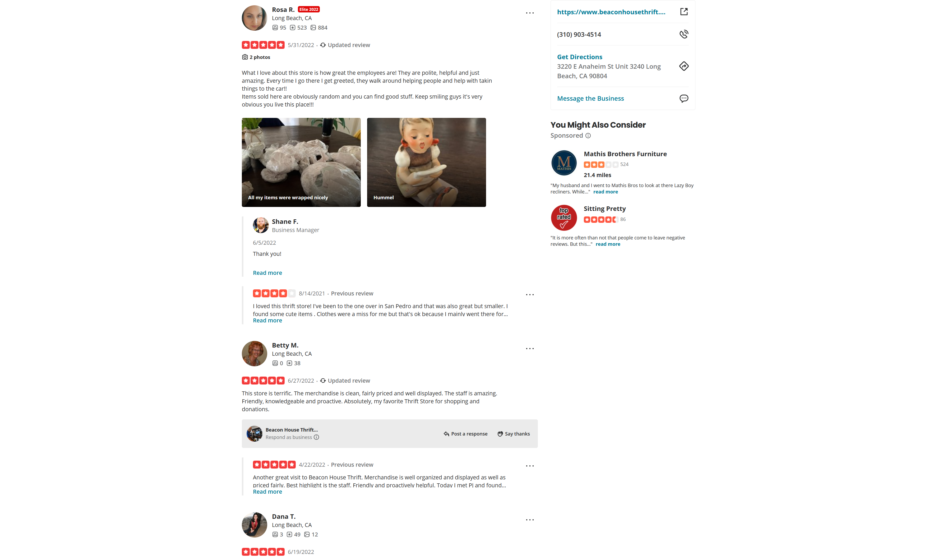Open the Hummel figurine photo

click(427, 162)
